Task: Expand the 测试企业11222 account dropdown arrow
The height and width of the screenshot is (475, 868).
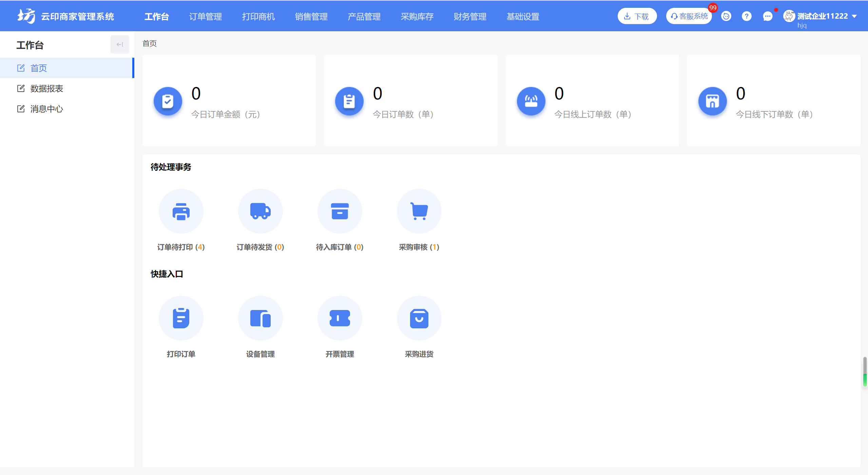Action: pos(854,16)
